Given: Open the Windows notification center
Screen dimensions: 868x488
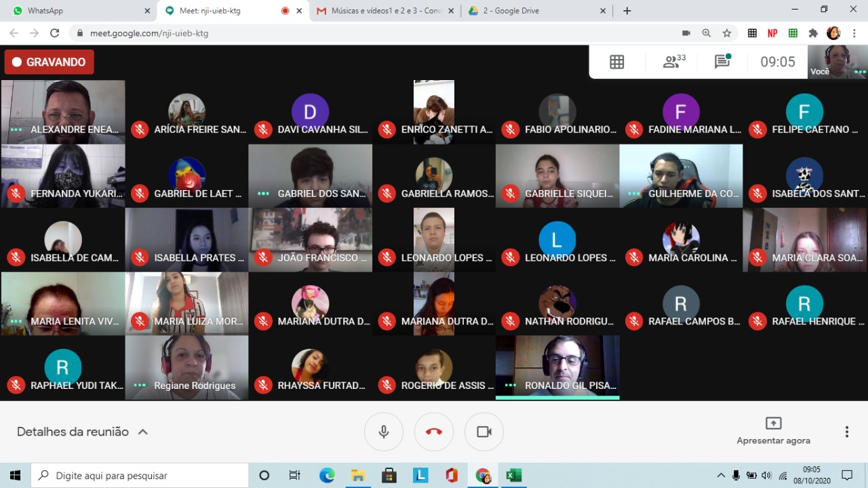Looking at the screenshot, I should tap(847, 475).
